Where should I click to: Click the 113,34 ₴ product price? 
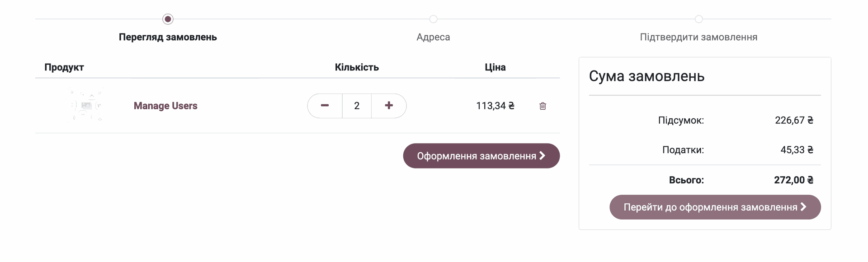495,106
